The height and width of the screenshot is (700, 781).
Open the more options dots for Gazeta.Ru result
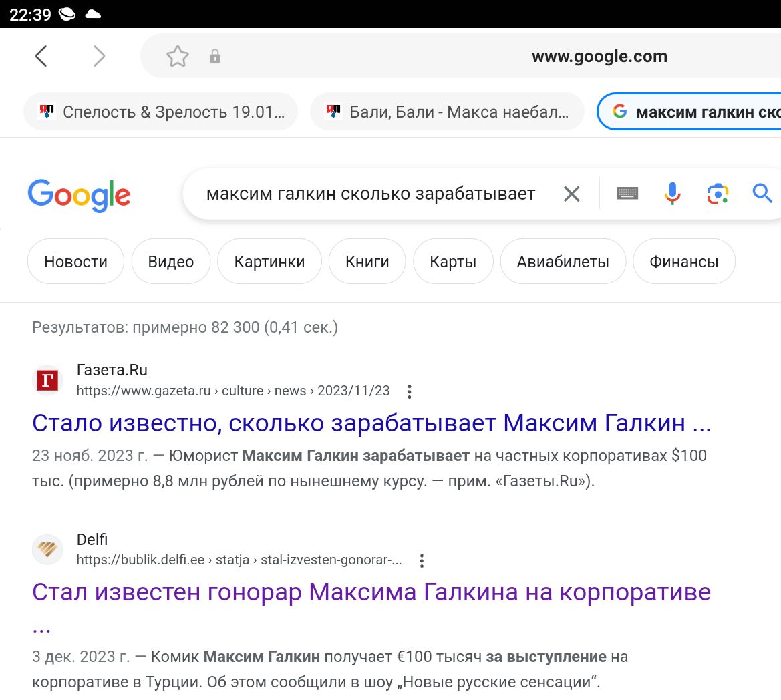pyautogui.click(x=410, y=392)
